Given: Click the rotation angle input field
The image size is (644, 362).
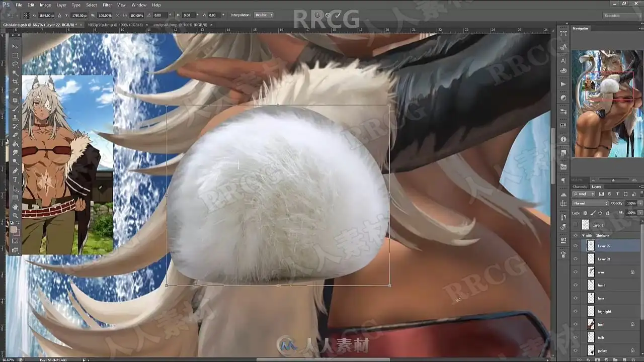Looking at the screenshot, I should click(161, 15).
